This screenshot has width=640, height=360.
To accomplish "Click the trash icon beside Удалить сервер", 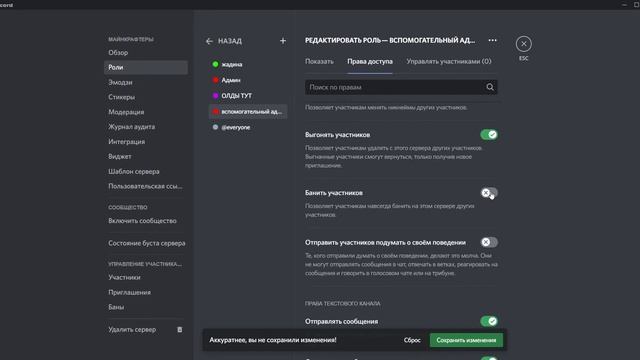I will click(x=180, y=329).
